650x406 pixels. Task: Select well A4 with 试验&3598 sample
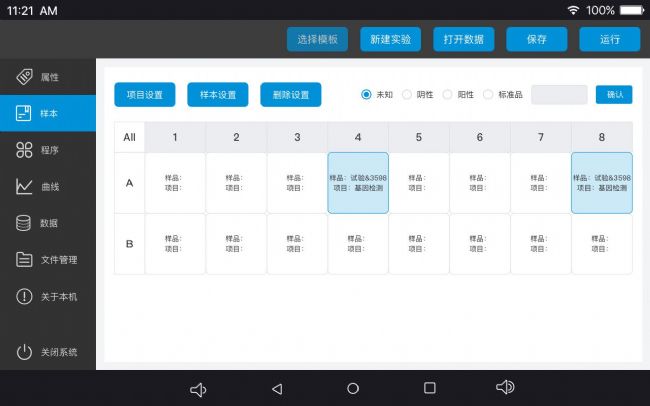tap(358, 183)
